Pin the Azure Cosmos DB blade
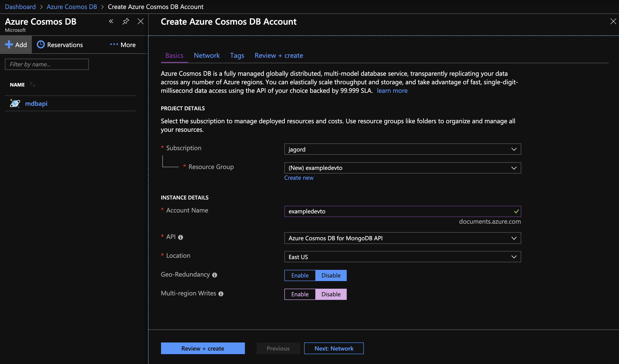The image size is (619, 364). click(x=126, y=21)
